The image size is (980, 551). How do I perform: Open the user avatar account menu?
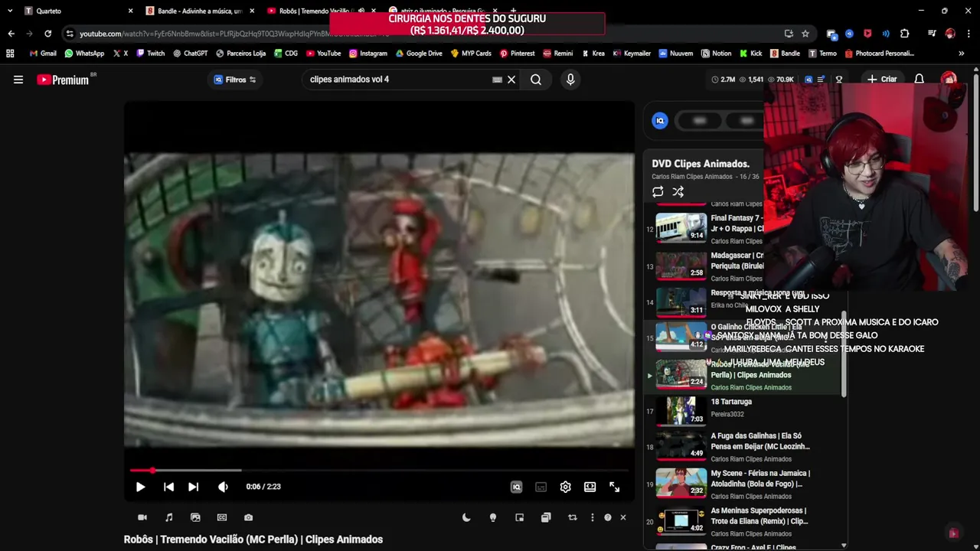pos(949,80)
